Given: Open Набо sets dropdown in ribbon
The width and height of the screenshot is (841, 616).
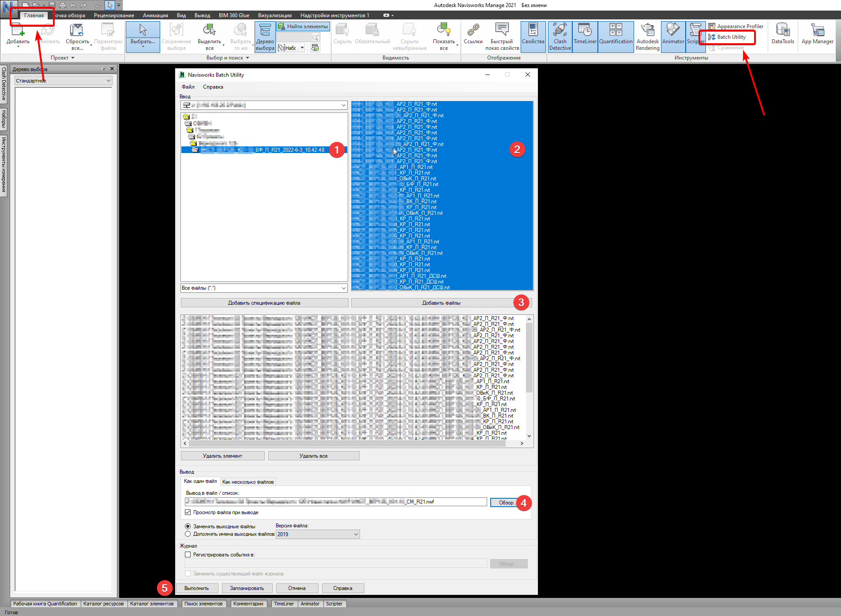Looking at the screenshot, I should click(291, 48).
